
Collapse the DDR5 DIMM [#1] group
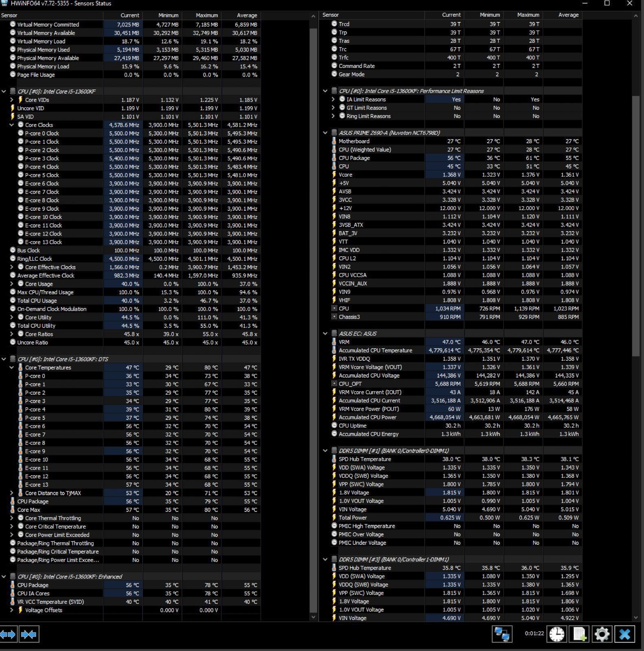[325, 451]
